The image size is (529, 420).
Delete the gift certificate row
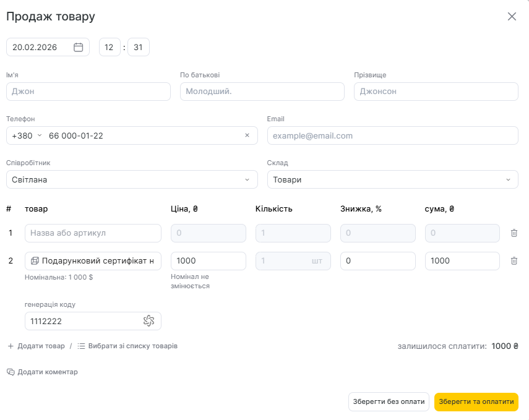tap(514, 261)
